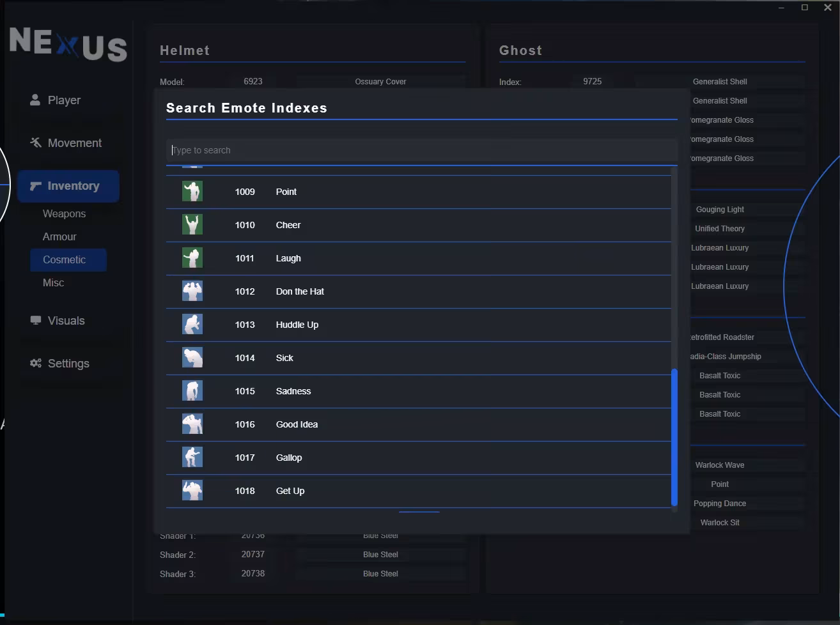840x625 pixels.
Task: Click the Ghost index value 9725
Action: [593, 81]
